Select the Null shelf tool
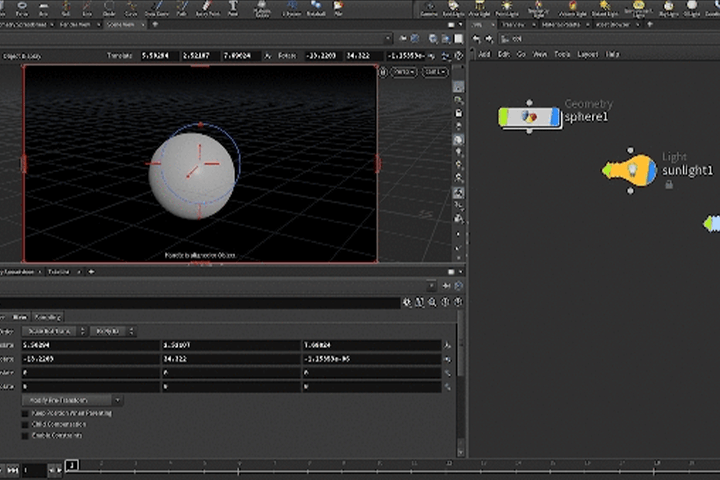 tap(66, 8)
